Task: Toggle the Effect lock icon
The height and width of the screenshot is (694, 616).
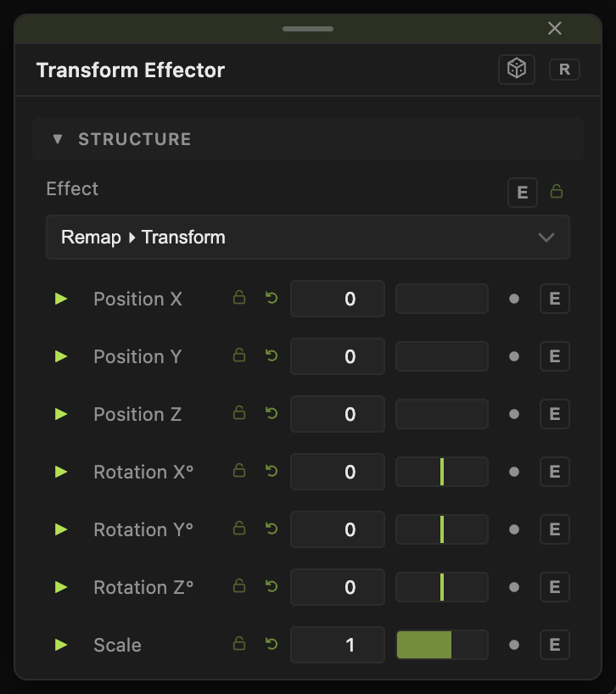Action: [557, 191]
